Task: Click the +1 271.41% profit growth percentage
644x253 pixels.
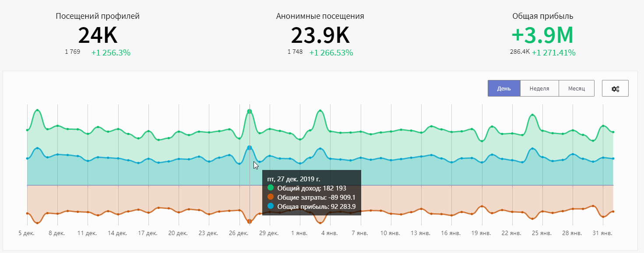Action: (554, 53)
